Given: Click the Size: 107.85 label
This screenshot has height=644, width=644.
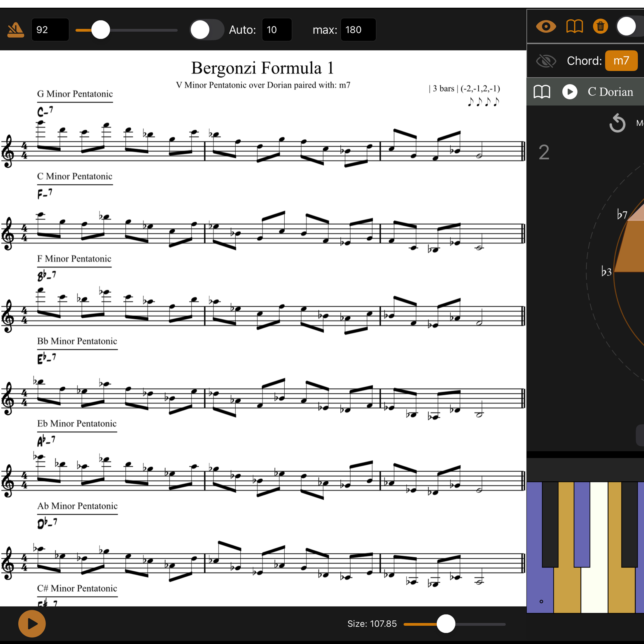Looking at the screenshot, I should 372,624.
